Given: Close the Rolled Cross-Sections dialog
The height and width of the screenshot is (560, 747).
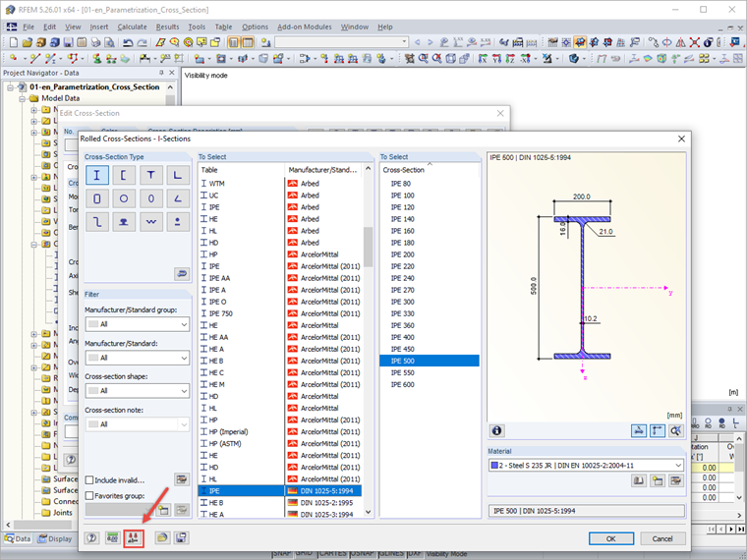Looking at the screenshot, I should [681, 139].
